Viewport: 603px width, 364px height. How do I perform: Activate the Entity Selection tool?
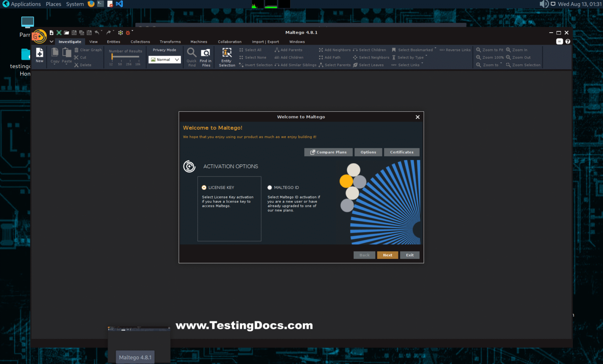click(227, 56)
